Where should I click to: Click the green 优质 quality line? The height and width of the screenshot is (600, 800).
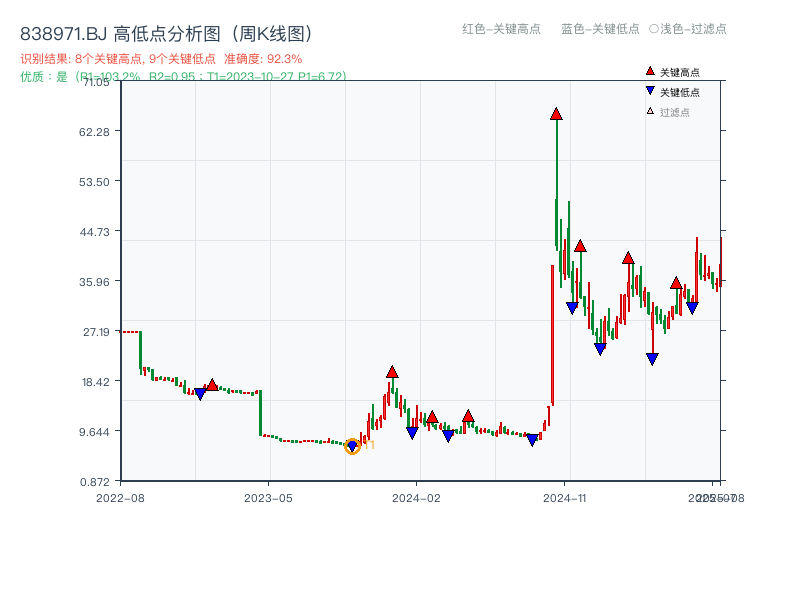pos(183,77)
